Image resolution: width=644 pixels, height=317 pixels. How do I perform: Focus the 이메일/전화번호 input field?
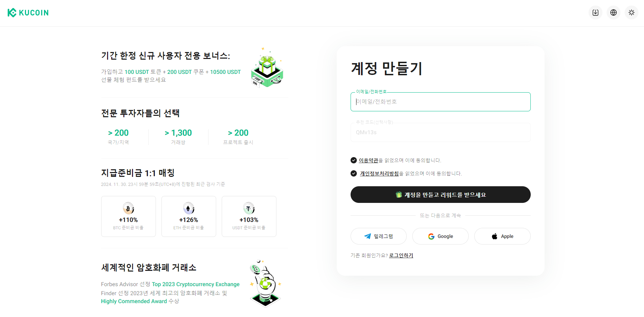pyautogui.click(x=441, y=102)
